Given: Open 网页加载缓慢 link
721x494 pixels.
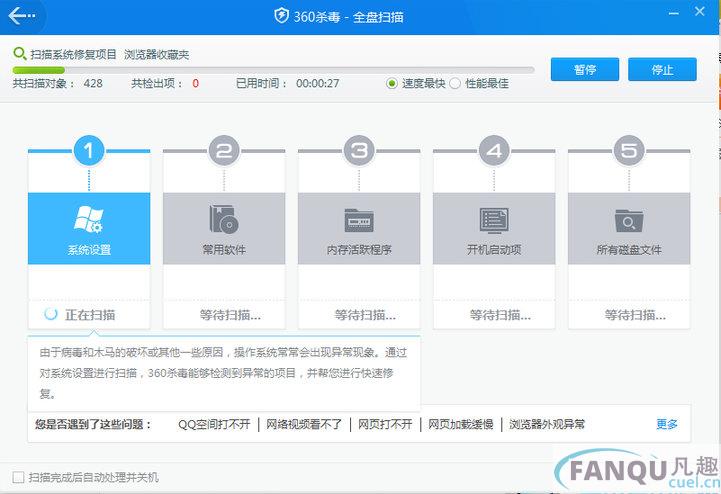Looking at the screenshot, I should pos(461,424).
